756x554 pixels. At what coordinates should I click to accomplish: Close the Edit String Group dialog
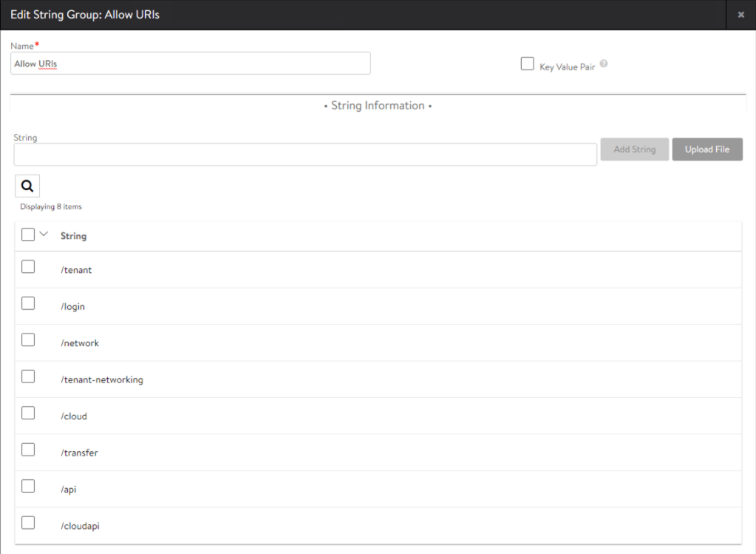pos(740,15)
